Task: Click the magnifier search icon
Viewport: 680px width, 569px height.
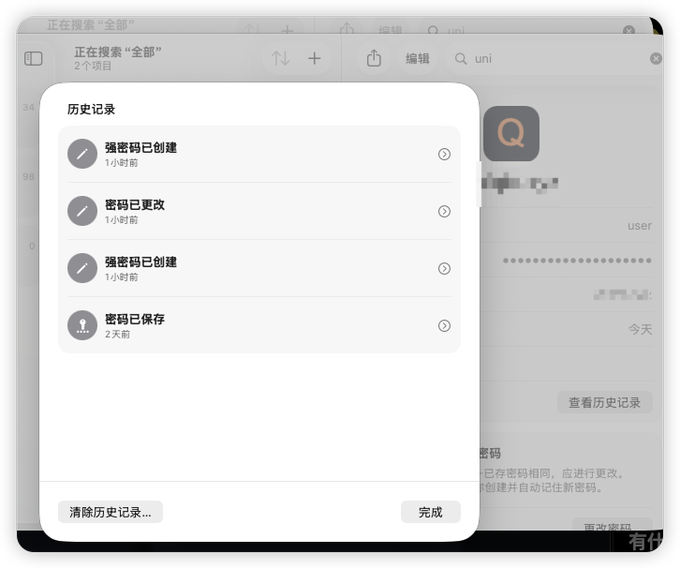Action: click(x=461, y=59)
